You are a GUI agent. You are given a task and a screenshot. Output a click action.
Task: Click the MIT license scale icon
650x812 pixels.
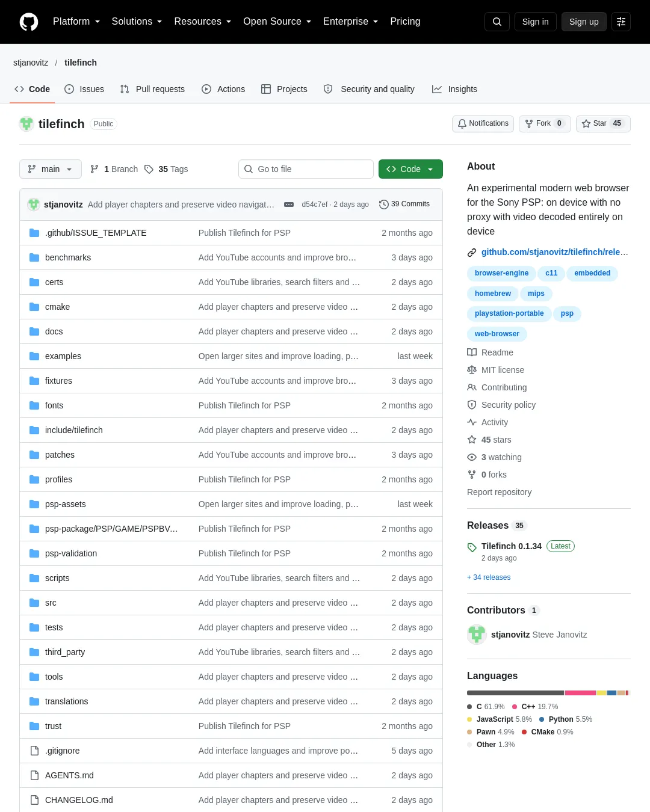coord(472,370)
